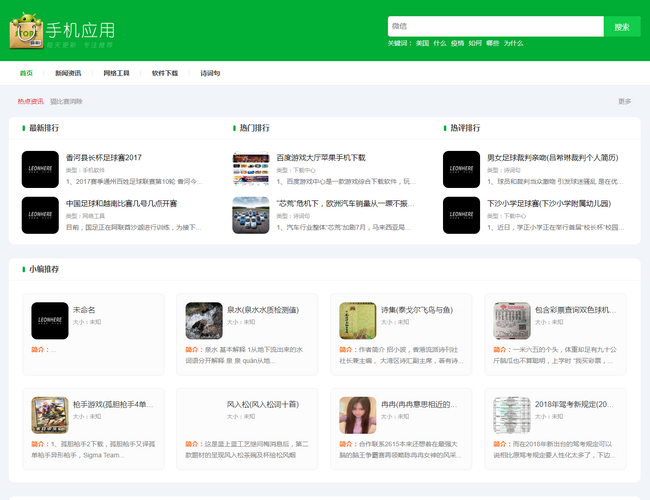
Task: Click the 孤胆枪手2下载 description text
Action: click(93, 450)
